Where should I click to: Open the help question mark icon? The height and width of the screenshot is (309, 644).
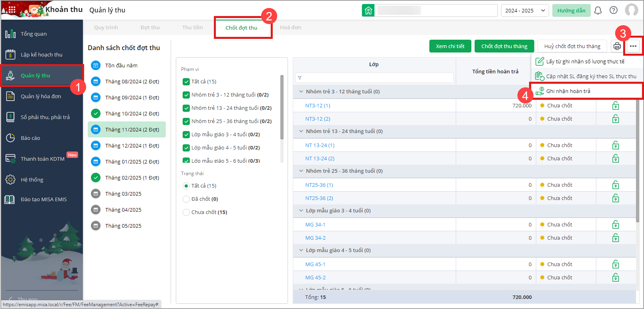614,10
